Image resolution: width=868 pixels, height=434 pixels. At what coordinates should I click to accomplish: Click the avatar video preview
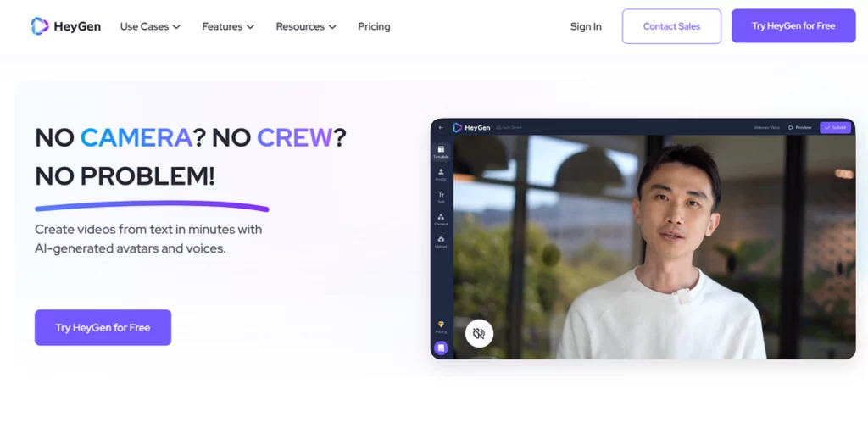654,247
